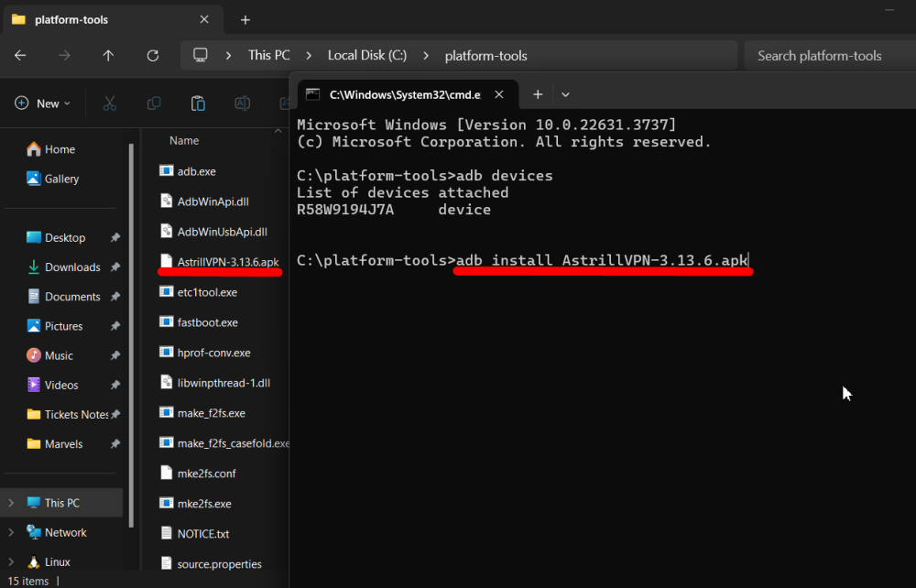This screenshot has width=916, height=588.
Task: Click the This PC monitor icon in address bar
Action: 200,55
